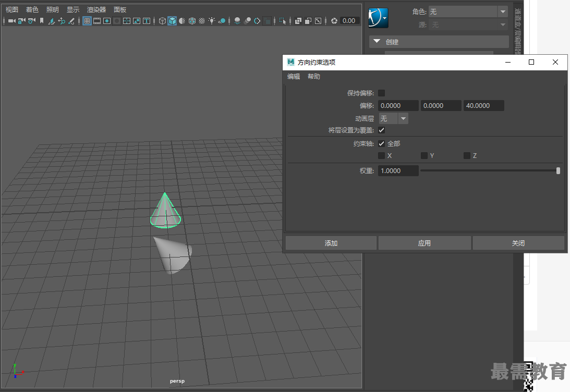The height and width of the screenshot is (392, 570).
Task: Toggle the grid display icon
Action: point(87,21)
